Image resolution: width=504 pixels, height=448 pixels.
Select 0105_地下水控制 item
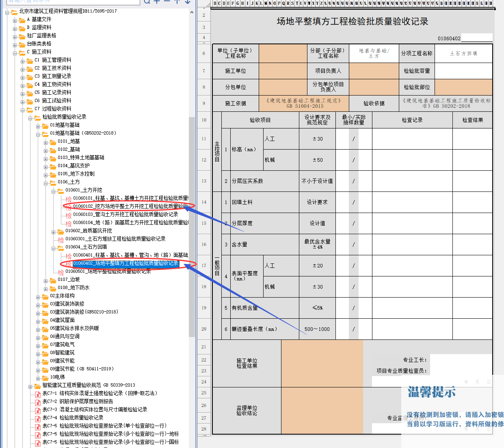point(76,174)
